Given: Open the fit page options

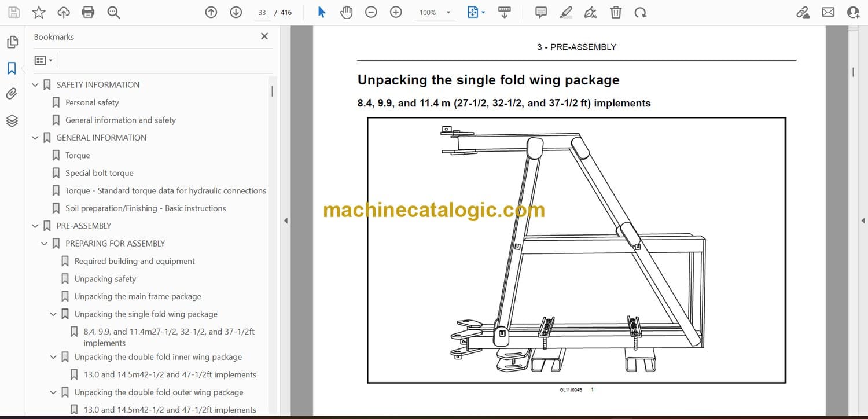Looking at the screenshot, I should (476, 12).
